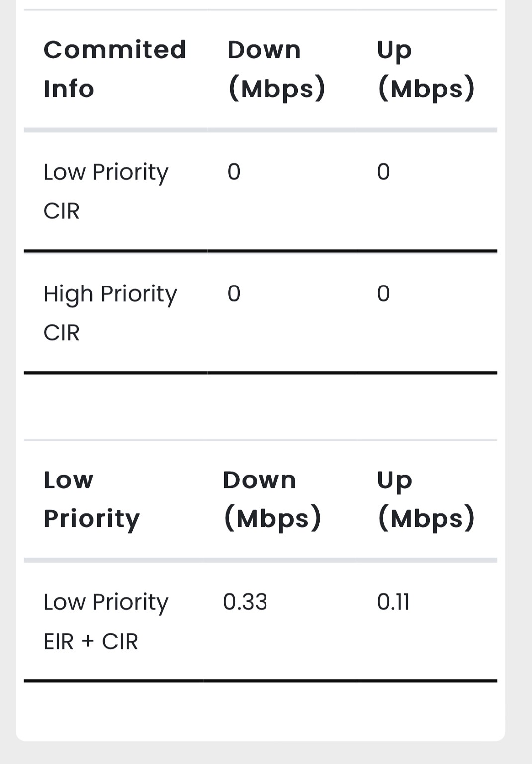532x764 pixels.
Task: Select the Up (Mbps) header in Commited Info table
Action: pyautogui.click(x=426, y=70)
